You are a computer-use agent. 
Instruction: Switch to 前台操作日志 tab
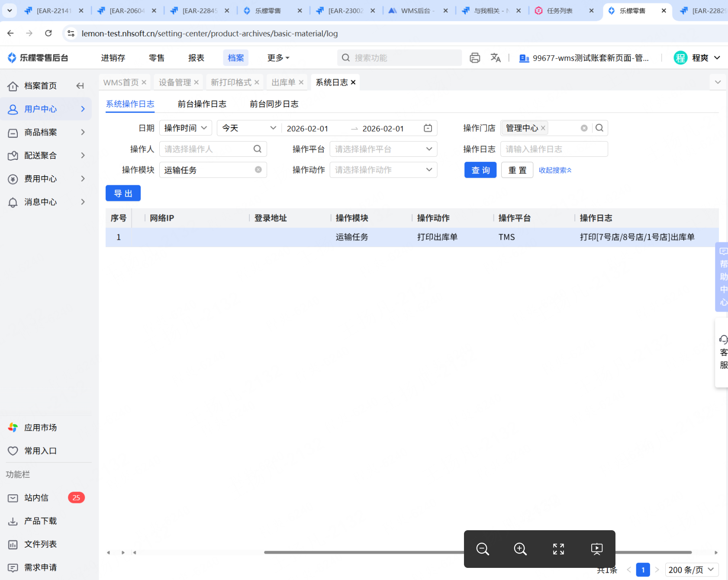tap(202, 104)
